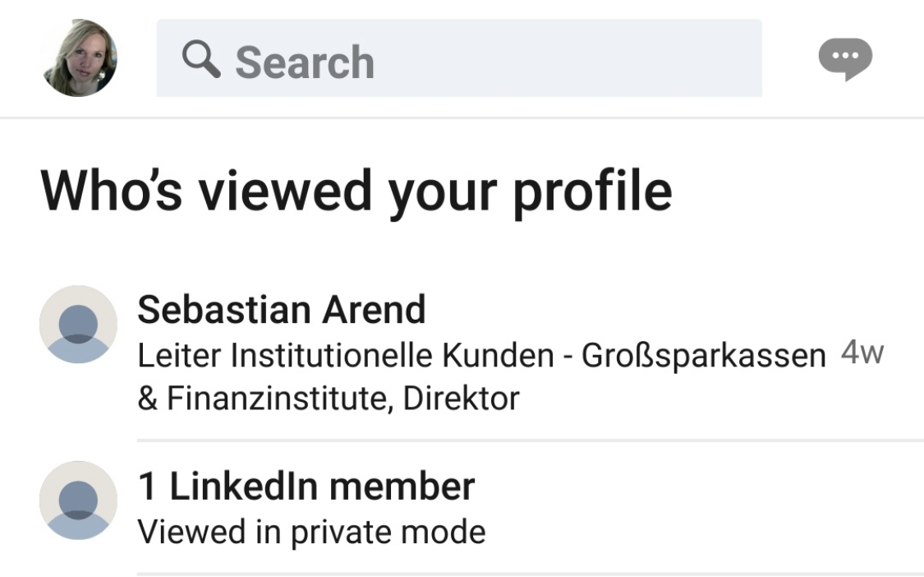Viewport: 924px width, 577px height.
Task: Tap the magnifying glass search icon
Action: click(x=201, y=59)
